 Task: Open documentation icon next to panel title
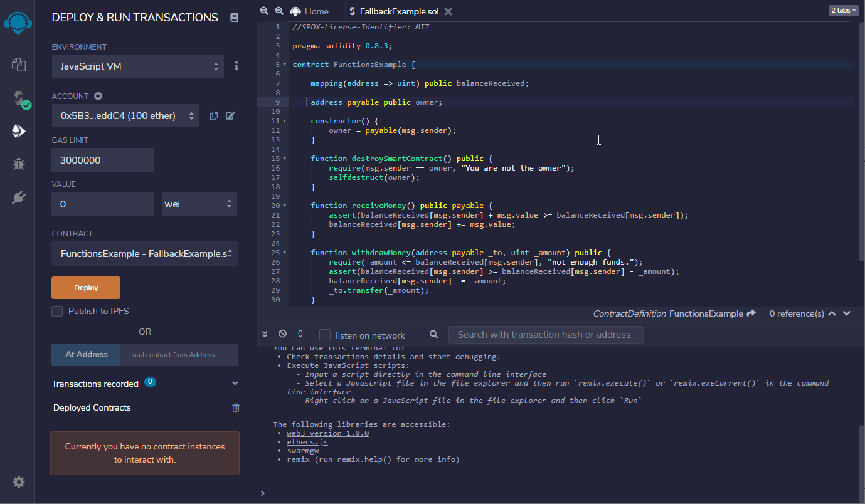[x=235, y=18]
